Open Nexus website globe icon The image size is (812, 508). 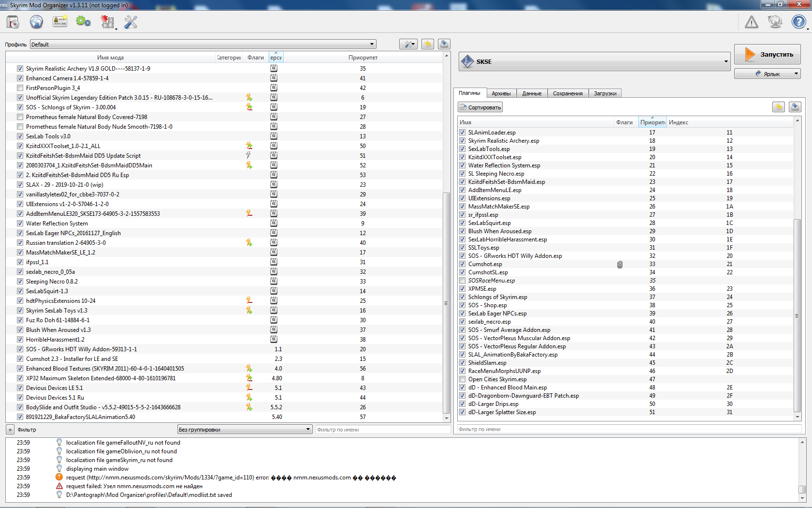36,22
